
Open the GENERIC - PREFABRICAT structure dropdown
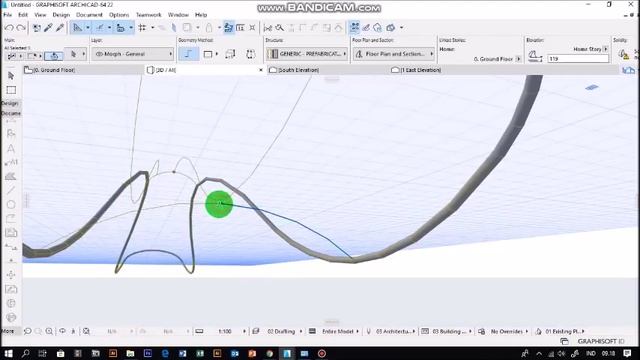[x=307, y=54]
